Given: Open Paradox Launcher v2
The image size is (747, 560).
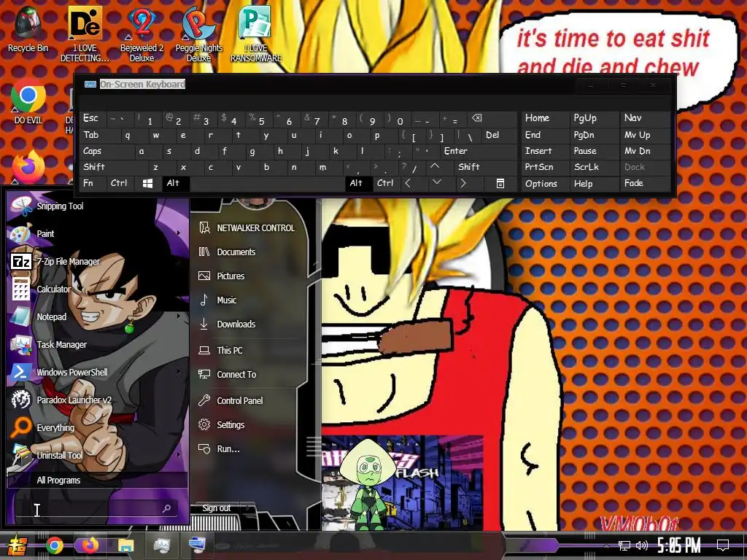Looking at the screenshot, I should 74,400.
